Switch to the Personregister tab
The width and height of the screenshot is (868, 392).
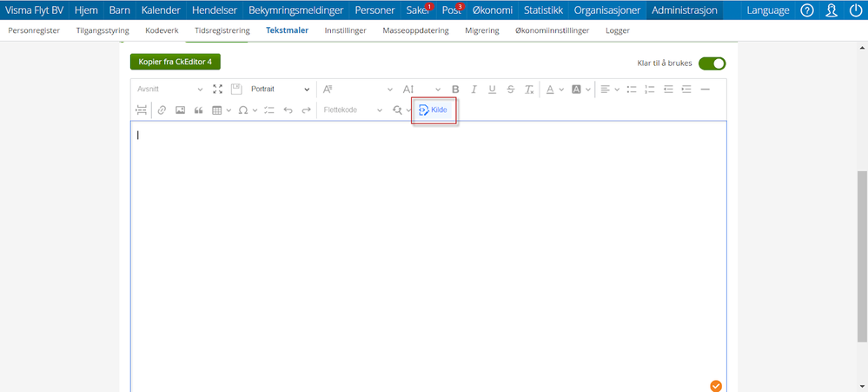34,31
